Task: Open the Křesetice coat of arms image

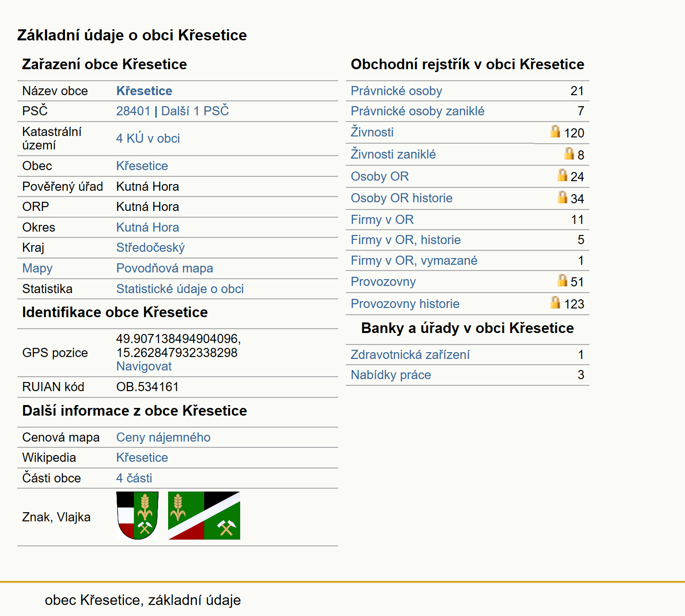Action: point(137,516)
